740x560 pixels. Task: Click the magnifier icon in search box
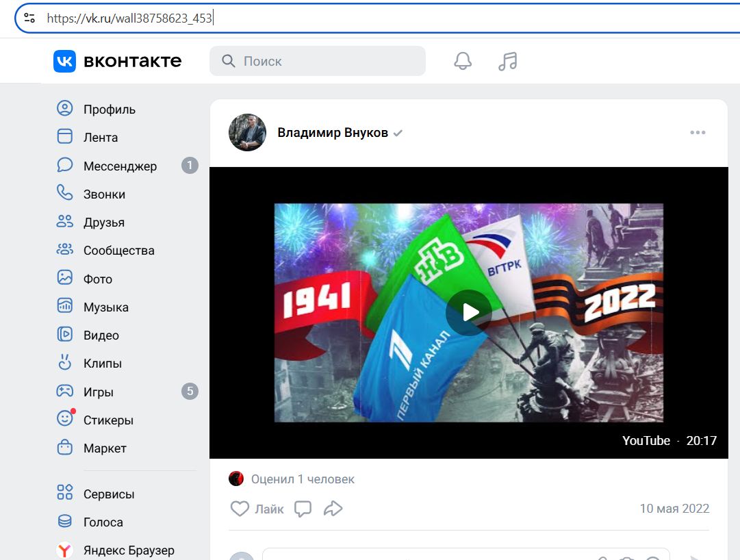coord(229,61)
